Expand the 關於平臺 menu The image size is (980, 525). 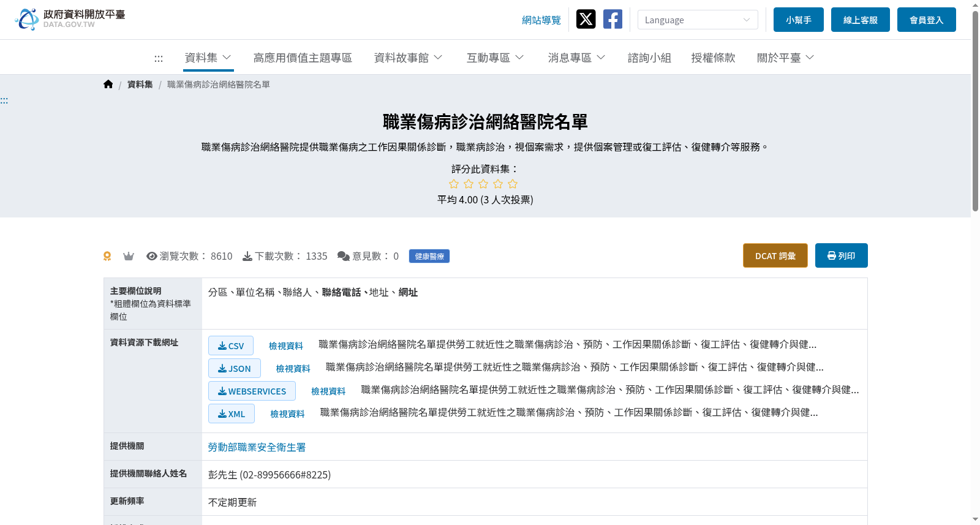point(786,58)
